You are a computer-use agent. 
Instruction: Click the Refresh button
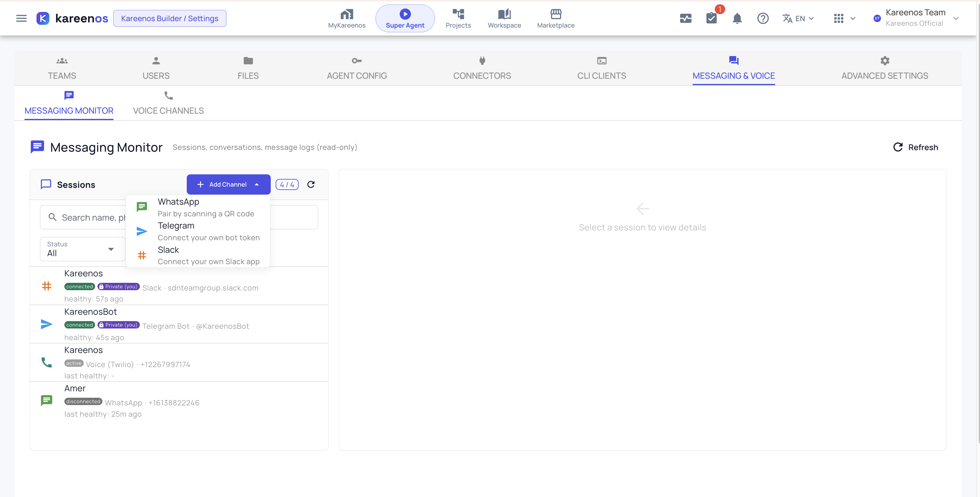click(915, 147)
